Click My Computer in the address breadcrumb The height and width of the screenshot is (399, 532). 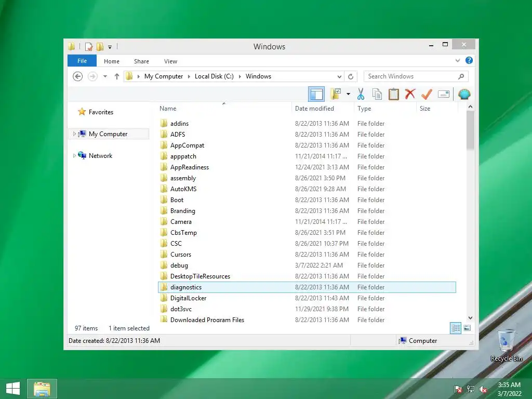click(x=164, y=76)
